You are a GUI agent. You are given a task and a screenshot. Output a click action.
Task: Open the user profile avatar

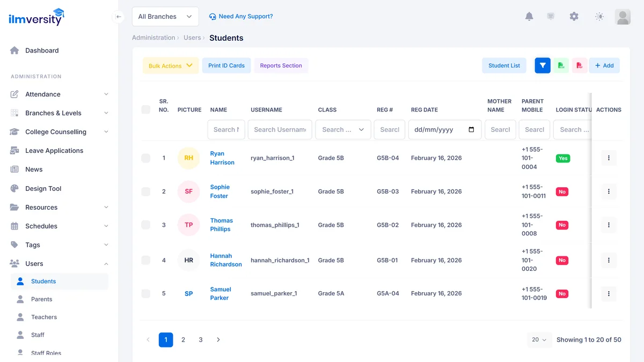(x=623, y=17)
